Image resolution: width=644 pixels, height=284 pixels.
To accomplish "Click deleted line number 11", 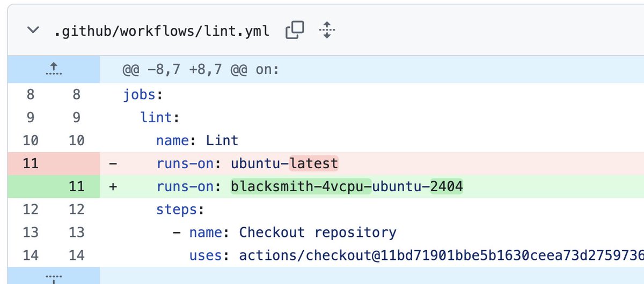I will 31,163.
